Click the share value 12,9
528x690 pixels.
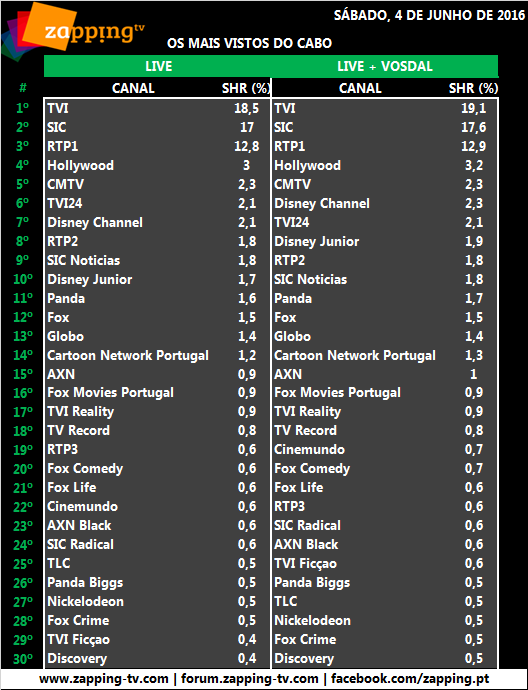473,146
